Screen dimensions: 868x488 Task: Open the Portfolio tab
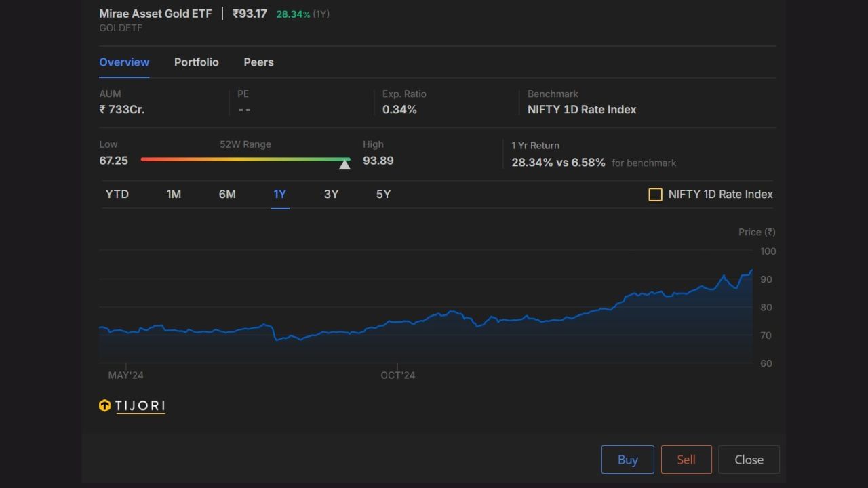[196, 62]
